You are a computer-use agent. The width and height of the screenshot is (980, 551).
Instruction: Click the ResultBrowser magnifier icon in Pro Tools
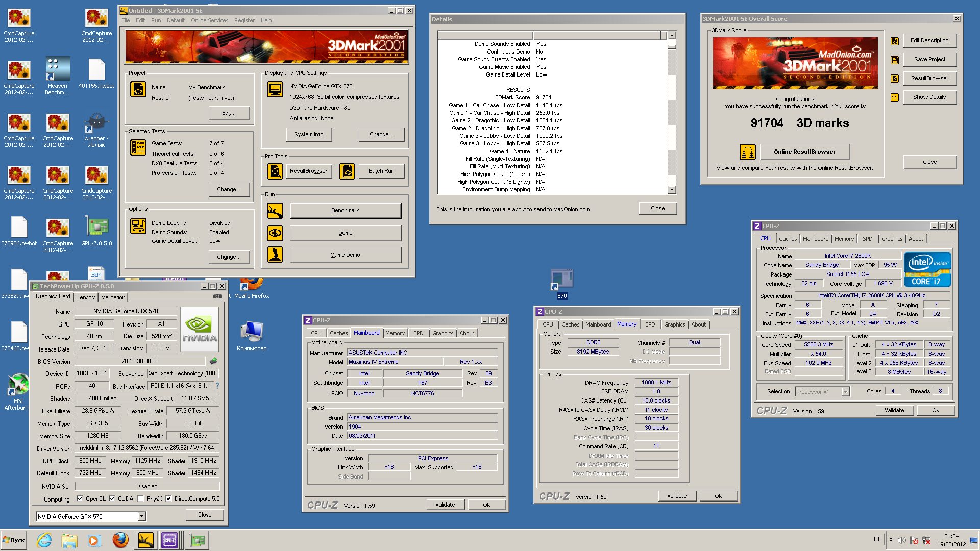(275, 171)
